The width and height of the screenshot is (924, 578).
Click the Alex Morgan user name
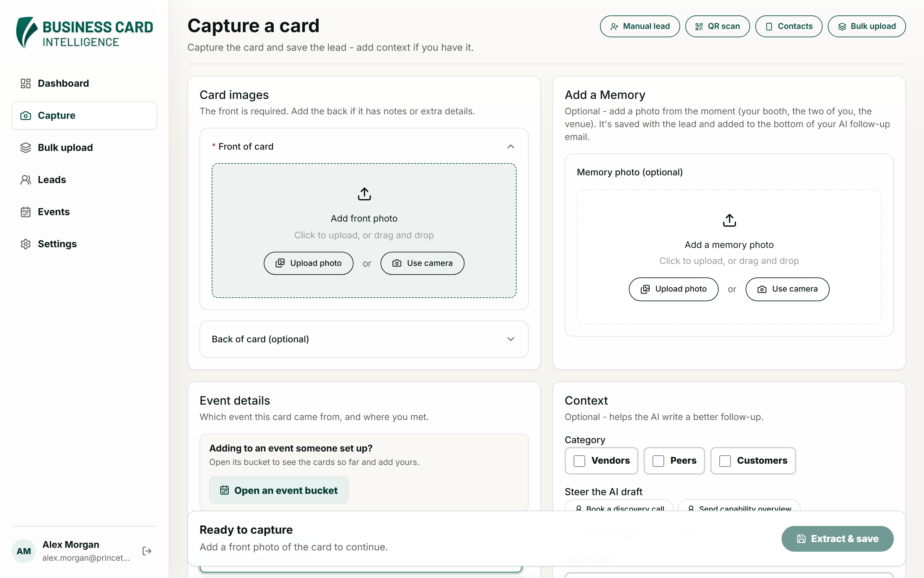[71, 544]
